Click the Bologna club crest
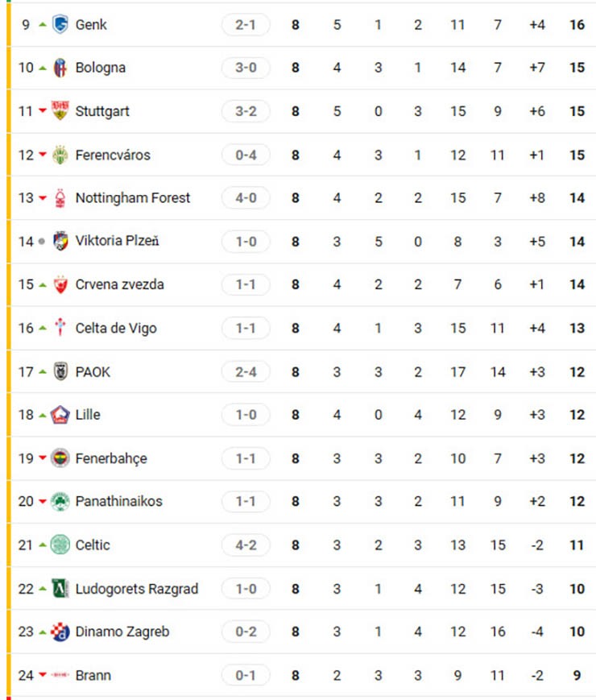596x700 pixels. pyautogui.click(x=61, y=68)
